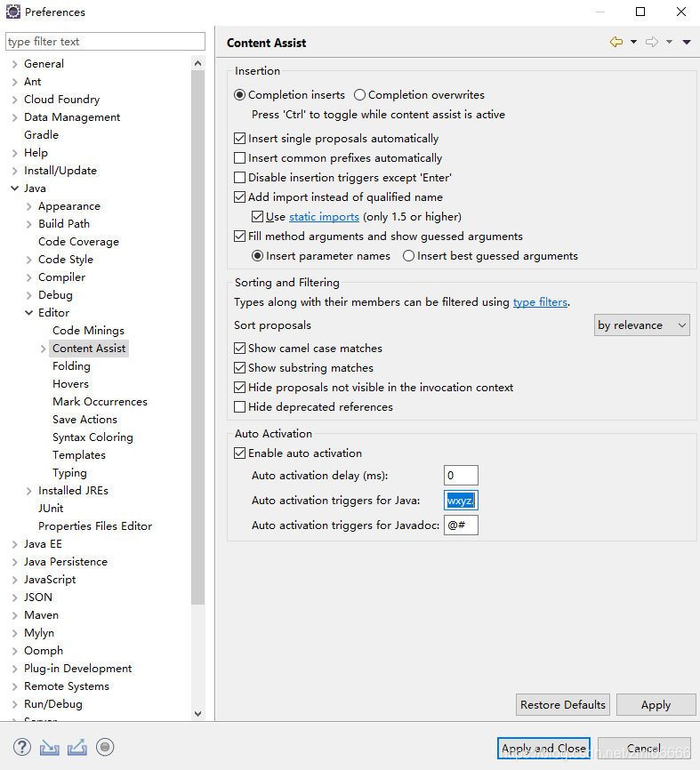This screenshot has height=770, width=700.
Task: Select Hovers under Editor
Action: coord(71,384)
